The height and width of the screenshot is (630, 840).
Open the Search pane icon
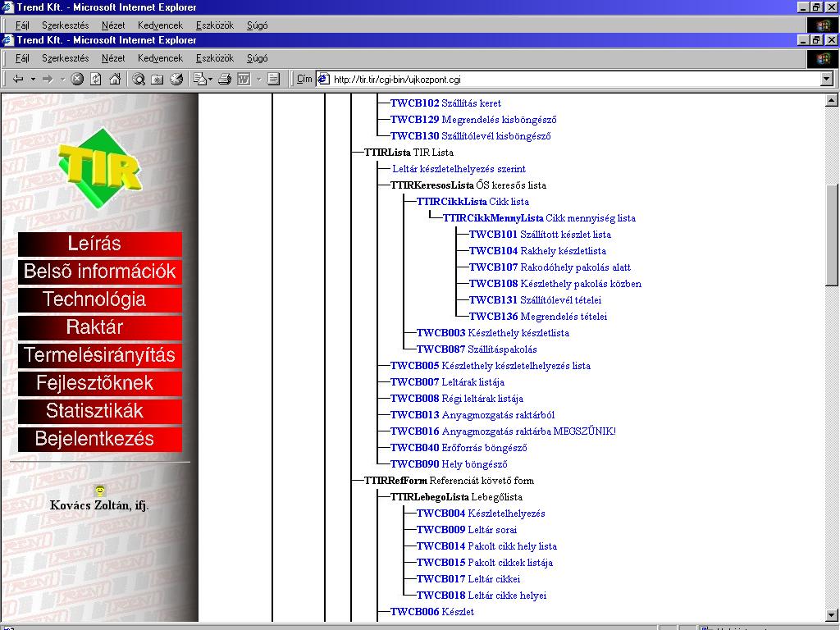coord(139,80)
